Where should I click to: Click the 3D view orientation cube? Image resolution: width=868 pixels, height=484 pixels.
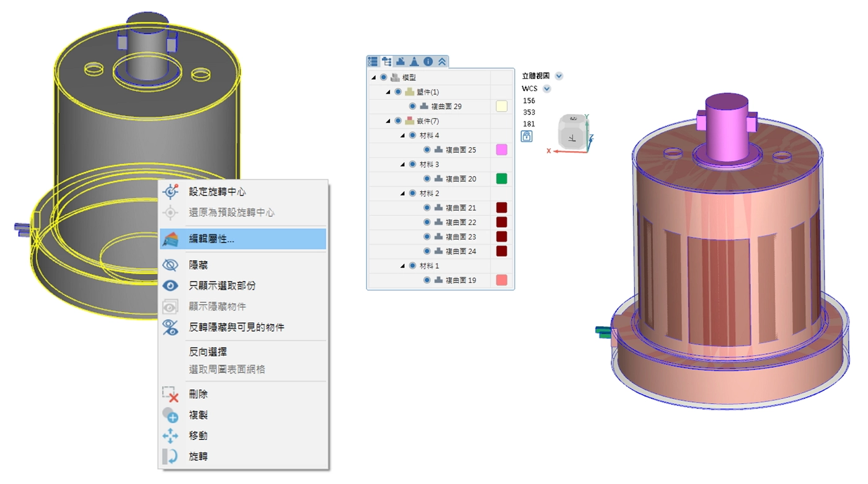570,132
